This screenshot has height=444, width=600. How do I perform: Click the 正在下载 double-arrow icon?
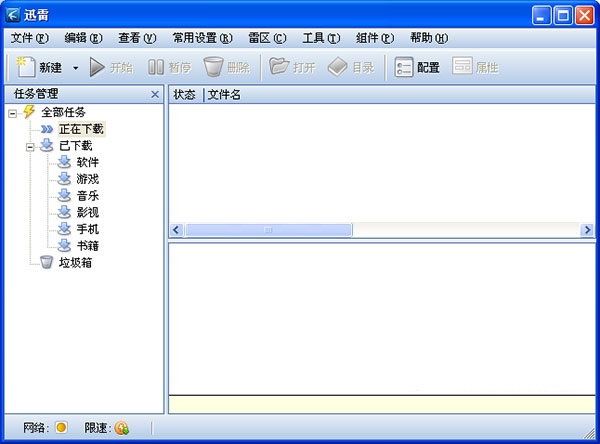point(47,129)
